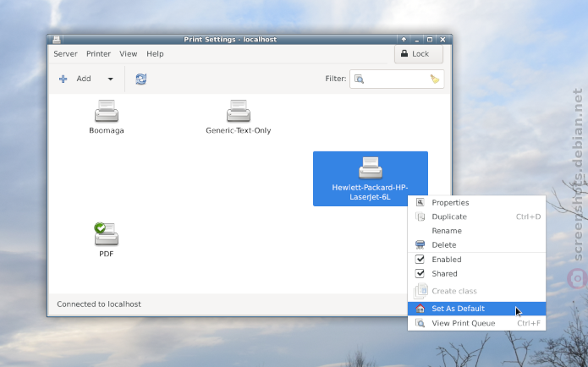
Task: Click the PDF printer name label
Action: point(107,254)
